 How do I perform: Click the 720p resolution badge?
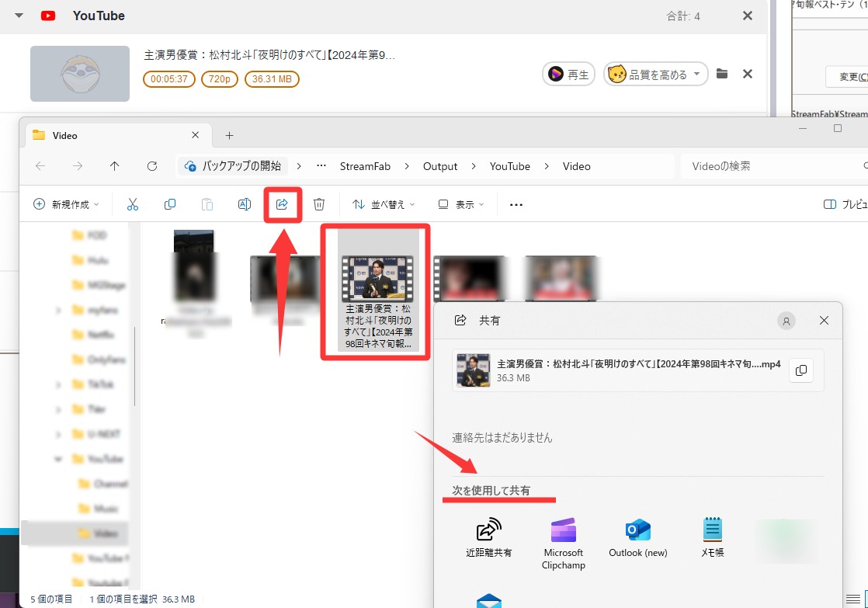[x=220, y=79]
